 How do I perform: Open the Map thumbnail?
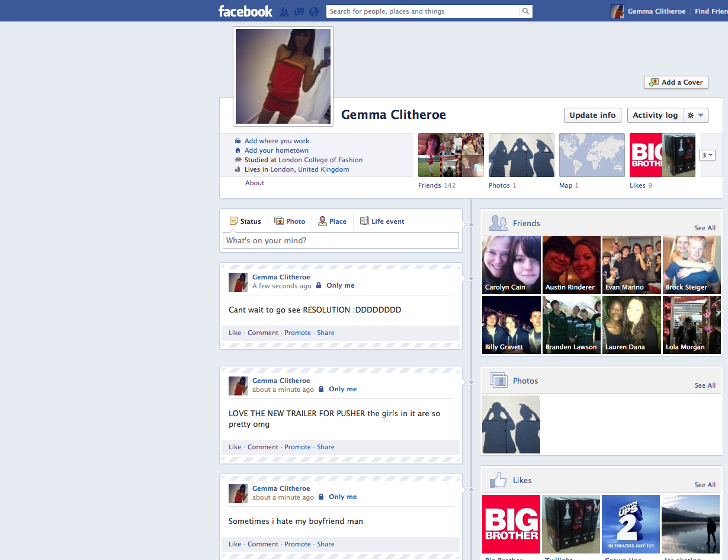tap(592, 155)
